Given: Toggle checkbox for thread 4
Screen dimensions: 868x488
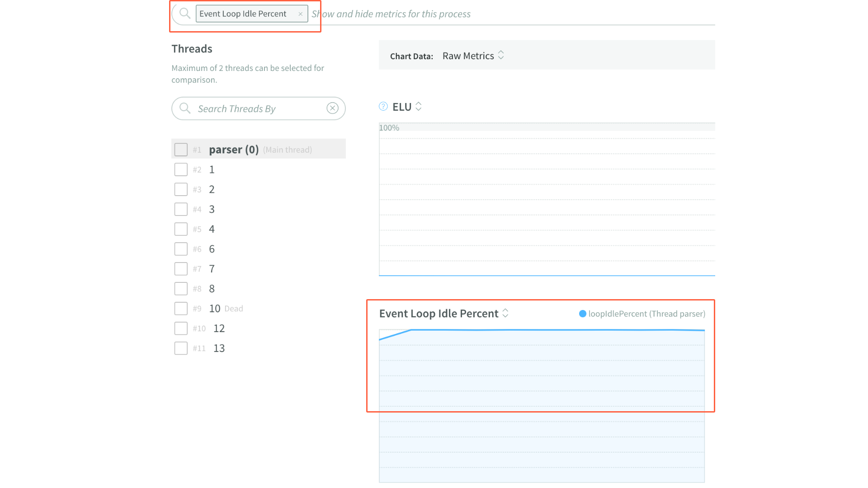Looking at the screenshot, I should pyautogui.click(x=181, y=229).
